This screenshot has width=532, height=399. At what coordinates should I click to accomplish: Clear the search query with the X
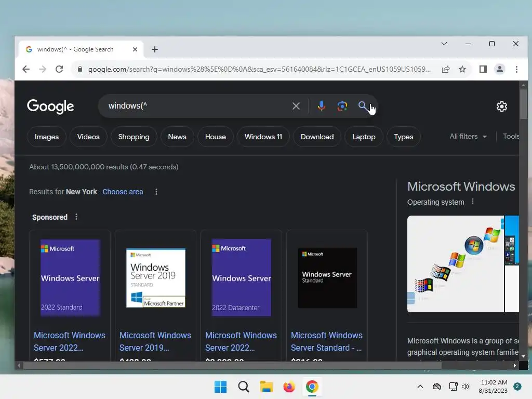click(x=296, y=106)
